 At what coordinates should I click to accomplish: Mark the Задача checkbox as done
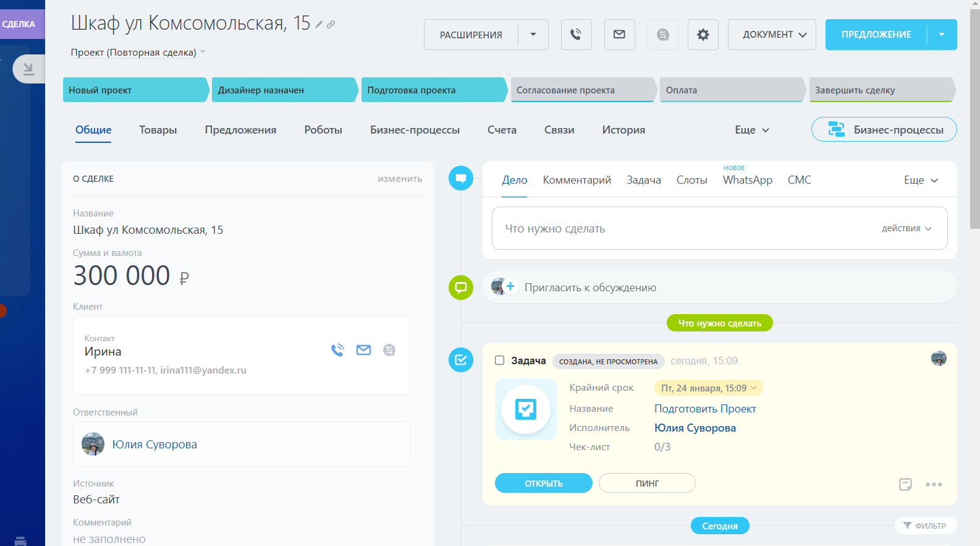[500, 360]
